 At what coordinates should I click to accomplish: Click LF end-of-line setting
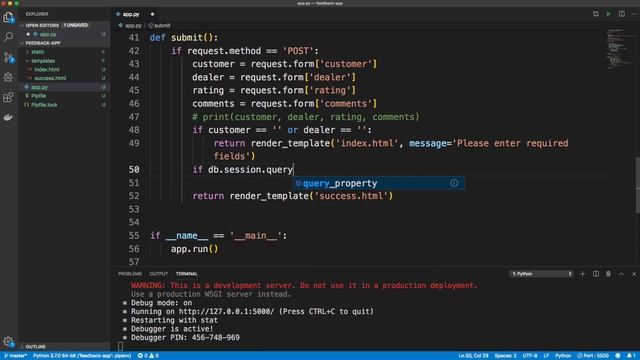click(546, 356)
